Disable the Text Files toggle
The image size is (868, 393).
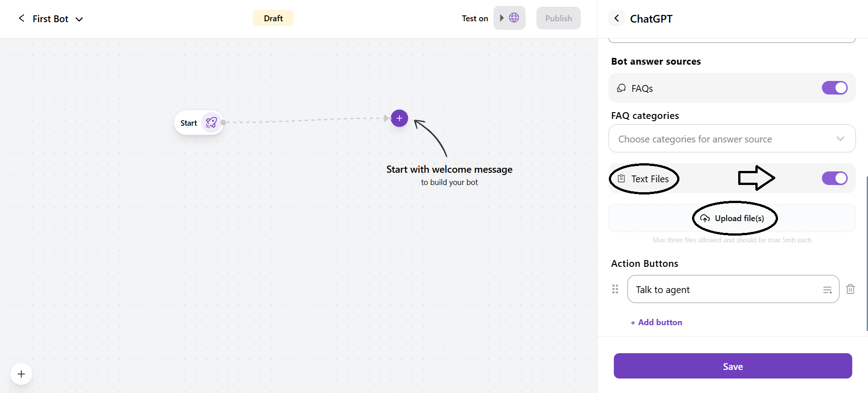[834, 178]
